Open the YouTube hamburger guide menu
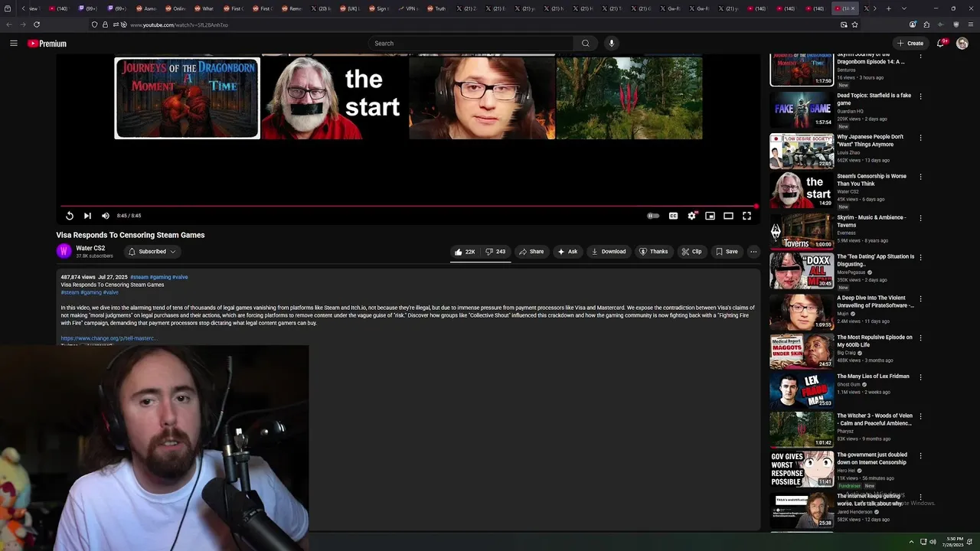Screen dimensions: 980x551 tap(14, 44)
